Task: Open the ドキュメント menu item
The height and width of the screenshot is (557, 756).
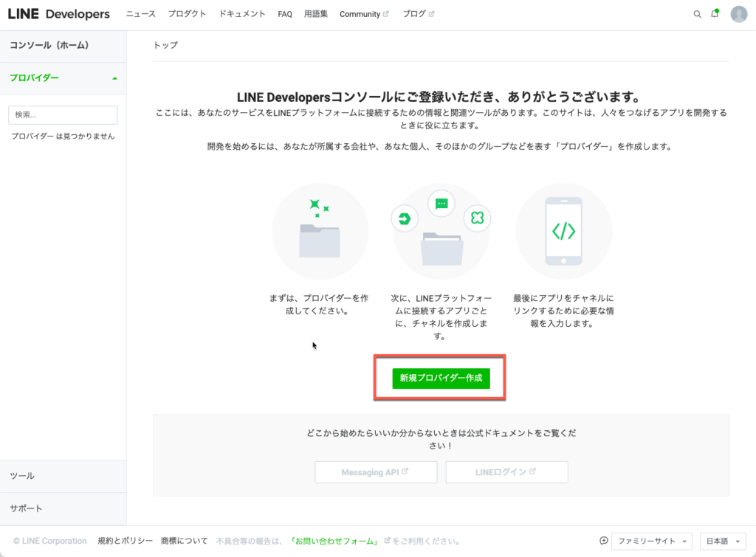Action: point(242,14)
